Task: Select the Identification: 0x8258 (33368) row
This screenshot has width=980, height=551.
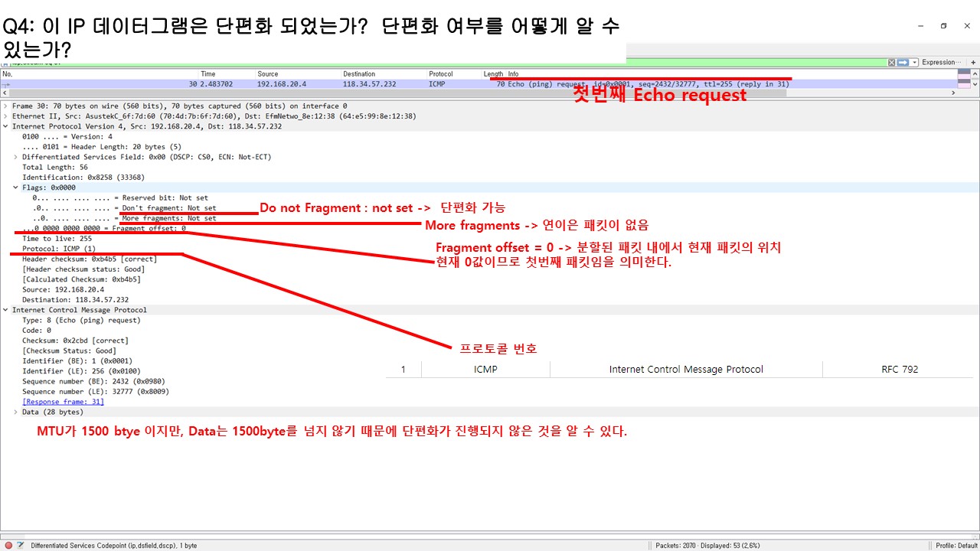Action: pos(83,178)
